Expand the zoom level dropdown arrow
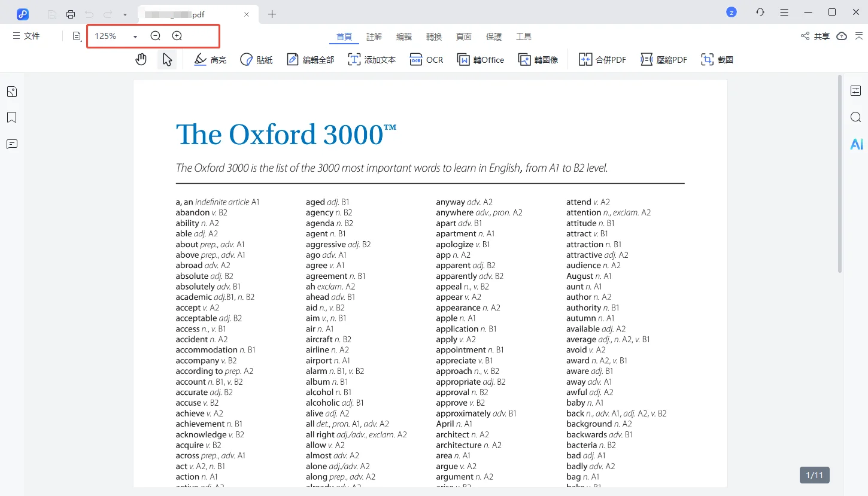Screen dimensions: 868x496 135,37
